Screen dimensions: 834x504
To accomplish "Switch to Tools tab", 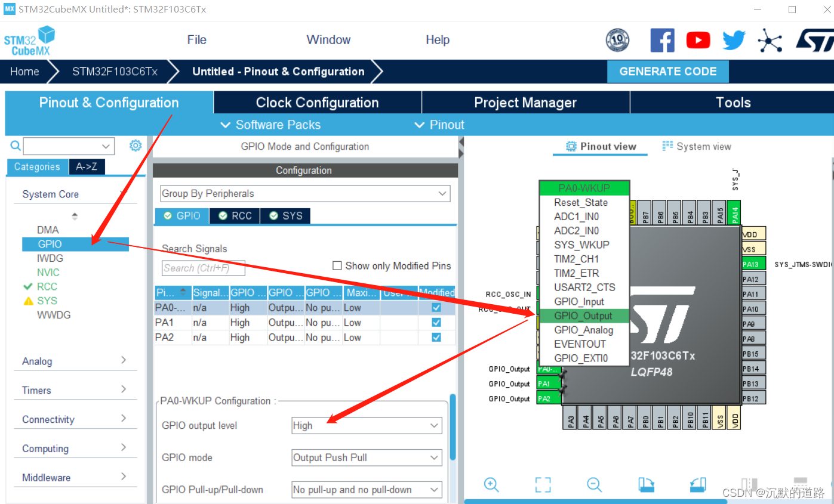I will pyautogui.click(x=733, y=103).
